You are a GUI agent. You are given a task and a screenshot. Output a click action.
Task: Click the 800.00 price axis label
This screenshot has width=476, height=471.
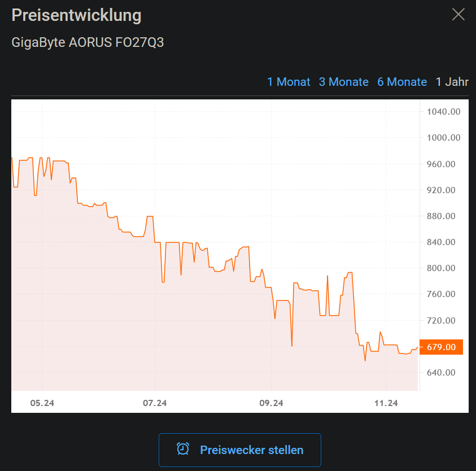441,268
